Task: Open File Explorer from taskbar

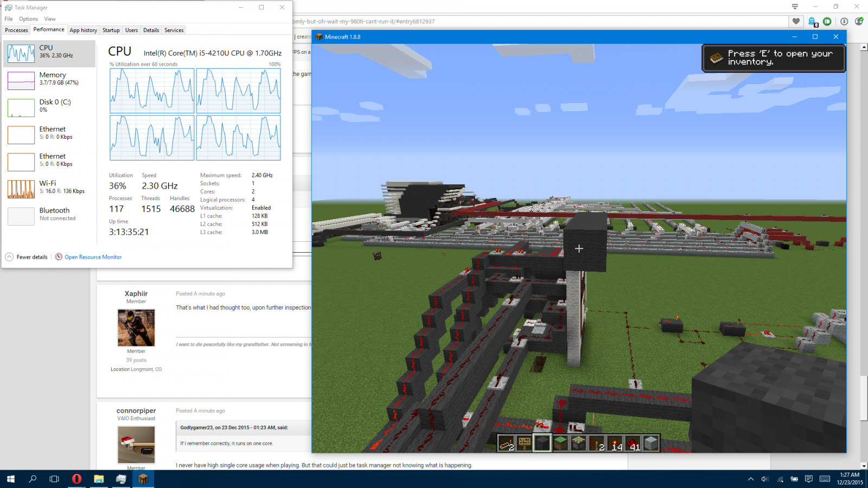Action: [99, 479]
